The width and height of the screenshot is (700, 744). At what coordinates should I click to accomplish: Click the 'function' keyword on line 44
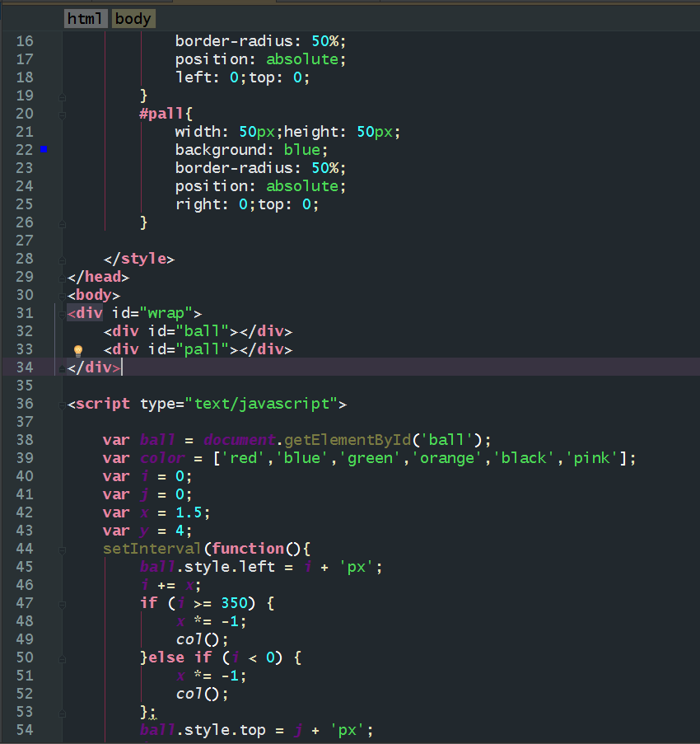(x=248, y=549)
